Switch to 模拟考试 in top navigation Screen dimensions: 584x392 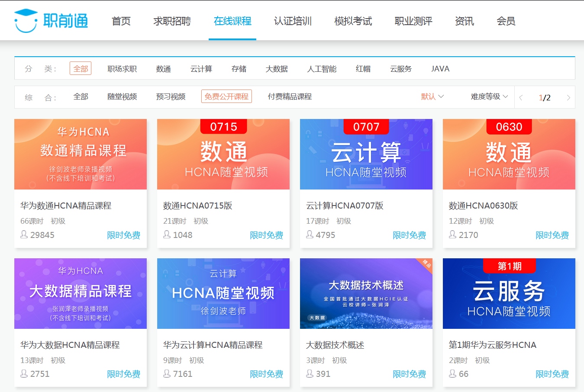353,21
